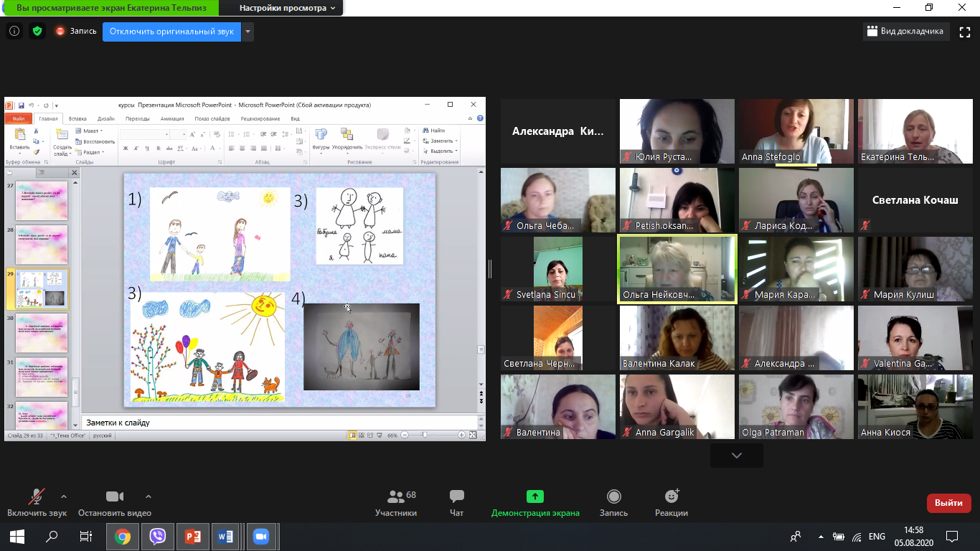Open Viber from the Windows taskbar
The image size is (980, 551).
158,536
